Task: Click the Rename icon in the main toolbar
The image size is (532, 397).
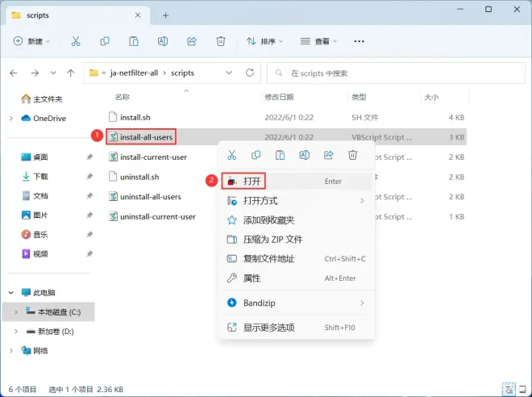Action: pyautogui.click(x=163, y=41)
